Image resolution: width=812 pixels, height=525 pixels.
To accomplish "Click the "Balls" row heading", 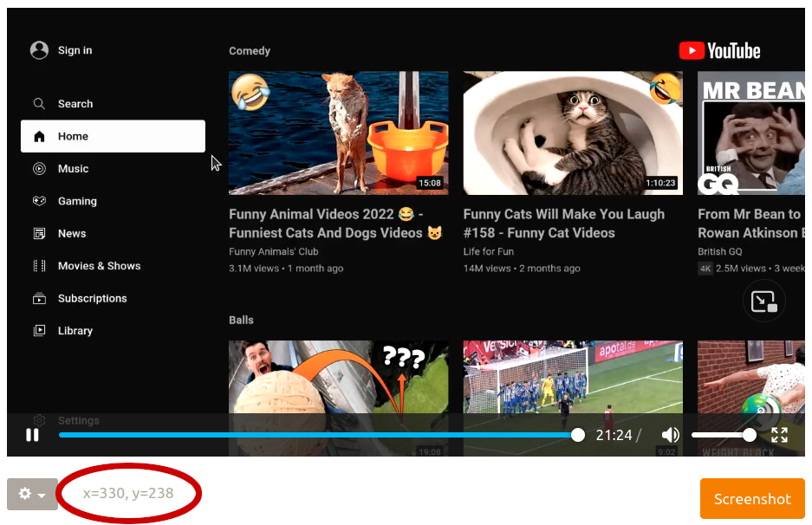I will click(241, 320).
